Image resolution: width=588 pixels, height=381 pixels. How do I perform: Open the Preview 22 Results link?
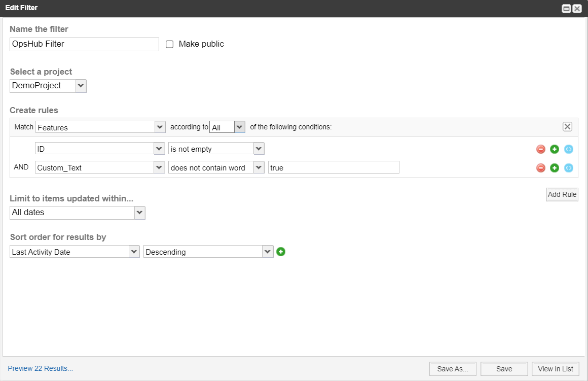pyautogui.click(x=41, y=369)
